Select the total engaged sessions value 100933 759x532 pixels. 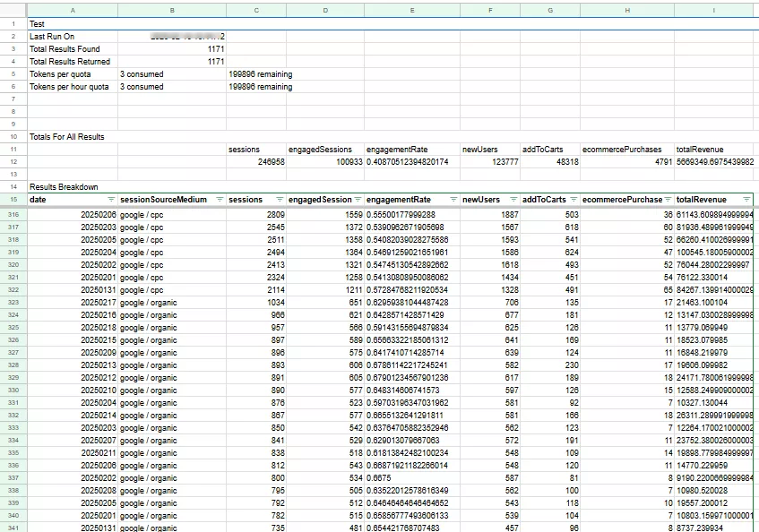[325, 161]
